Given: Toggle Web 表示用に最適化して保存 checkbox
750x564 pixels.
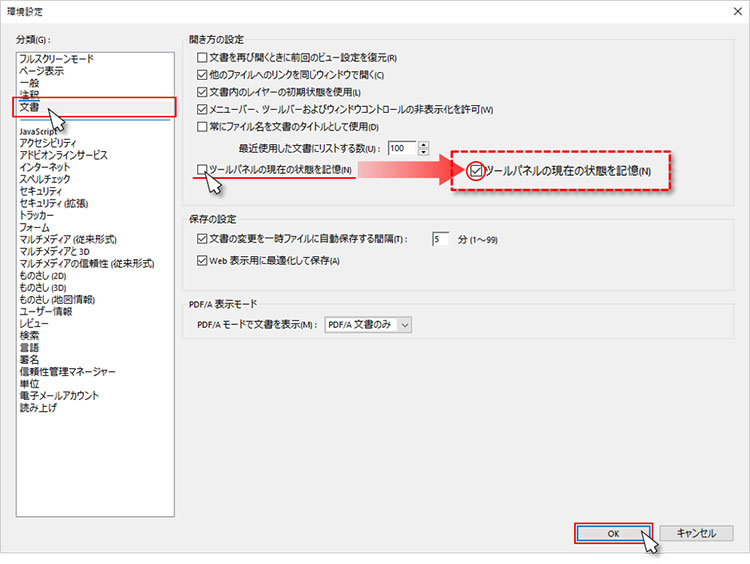Looking at the screenshot, I should click(x=203, y=261).
